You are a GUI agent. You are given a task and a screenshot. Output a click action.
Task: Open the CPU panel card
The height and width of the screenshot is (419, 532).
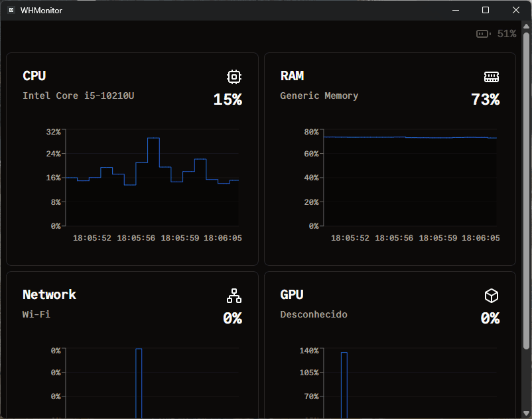tap(132, 159)
